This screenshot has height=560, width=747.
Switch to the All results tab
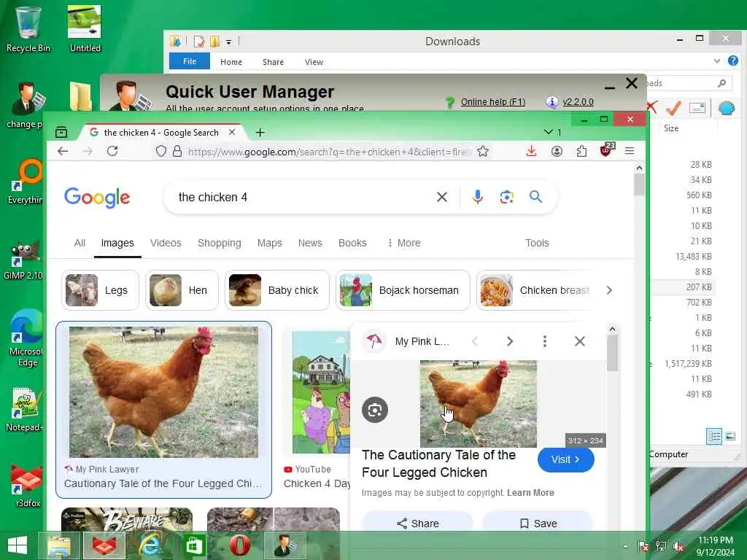click(x=80, y=243)
